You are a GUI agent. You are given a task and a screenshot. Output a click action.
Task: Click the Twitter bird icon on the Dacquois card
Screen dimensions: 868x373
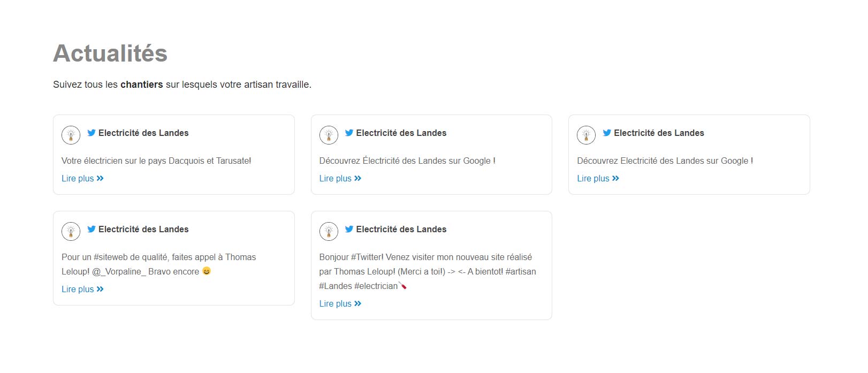pos(92,133)
